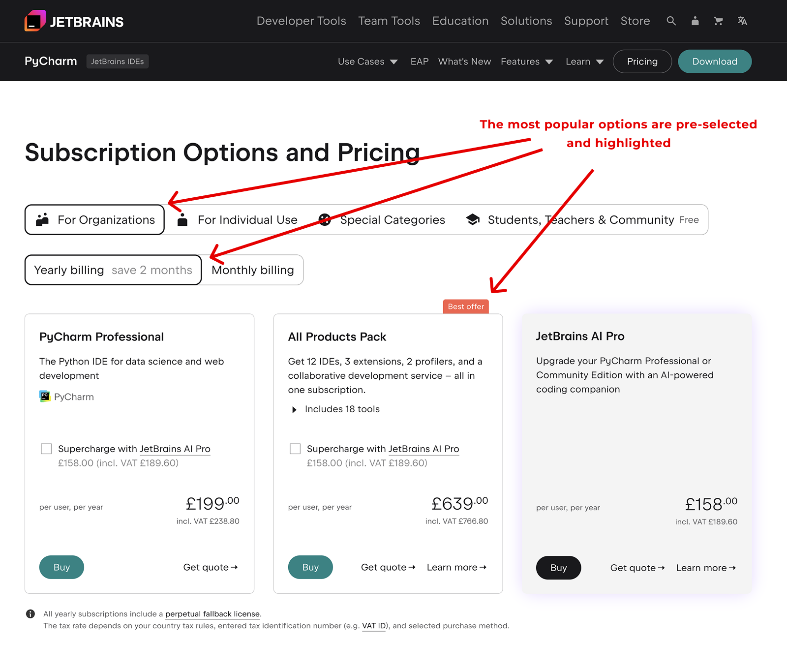The height and width of the screenshot is (672, 787).
Task: Switch to Monthly billing
Action: tap(252, 270)
